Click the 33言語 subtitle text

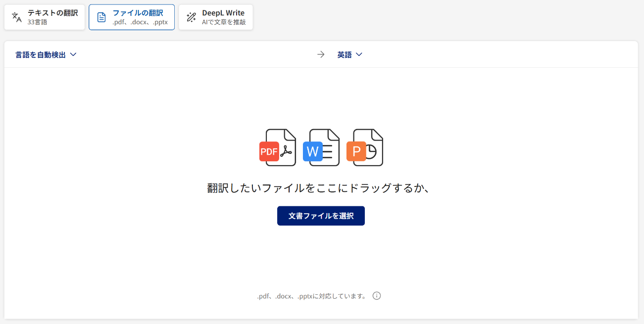tap(38, 22)
